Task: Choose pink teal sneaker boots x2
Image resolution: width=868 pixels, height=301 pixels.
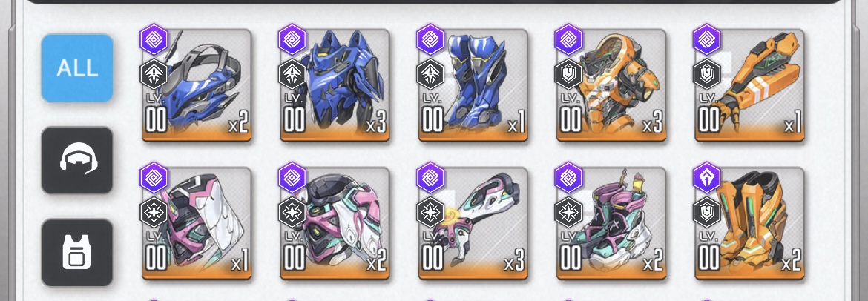Action: 612,224
